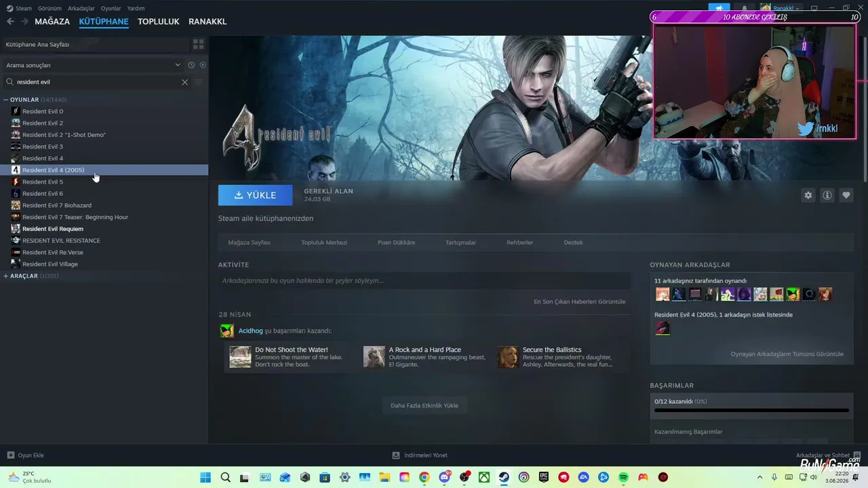
Task: Open the Yardım menu
Action: point(136,8)
